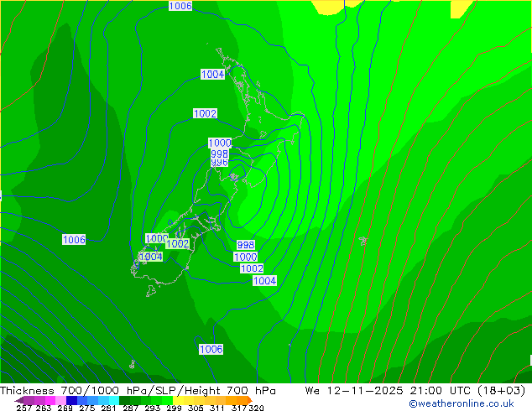Click the 281 legend value
This screenshot has height=411, width=532.
click(108, 408)
